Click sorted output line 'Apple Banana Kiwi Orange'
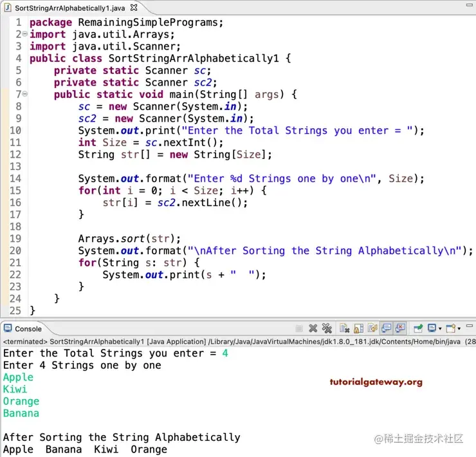The height and width of the screenshot is (457, 476). [85, 450]
